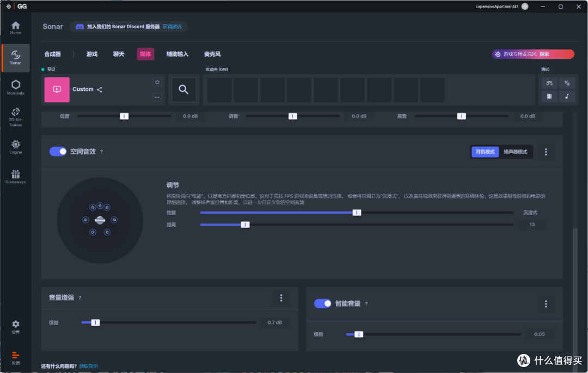Screen dimensions: 588x373
Task: Select the media tab
Action: (145, 54)
